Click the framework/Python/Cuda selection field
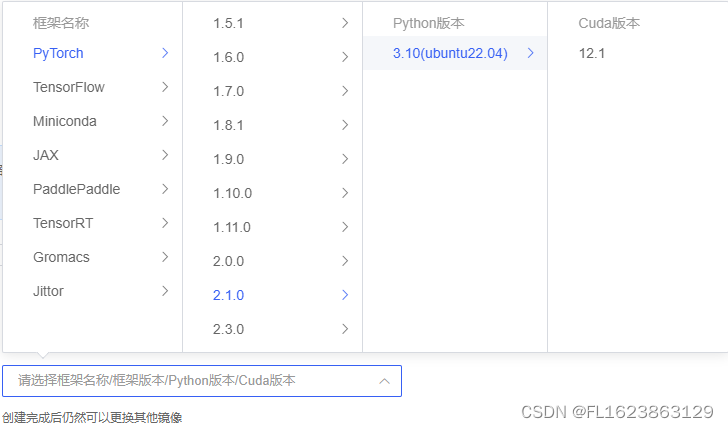This screenshot has height=428, width=728. (x=202, y=381)
